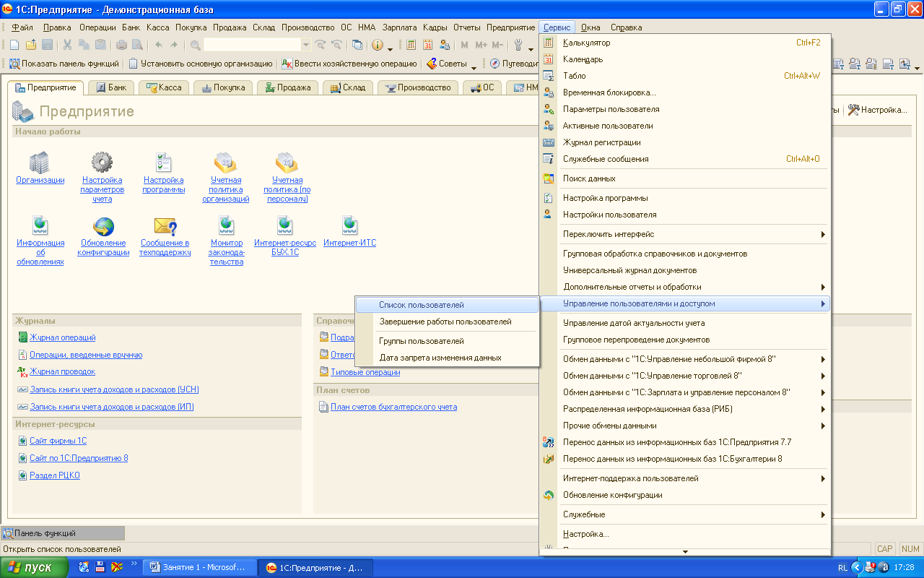Open Учетная политика (по персоналу) icon
This screenshot has width=924, height=578.
point(287,162)
